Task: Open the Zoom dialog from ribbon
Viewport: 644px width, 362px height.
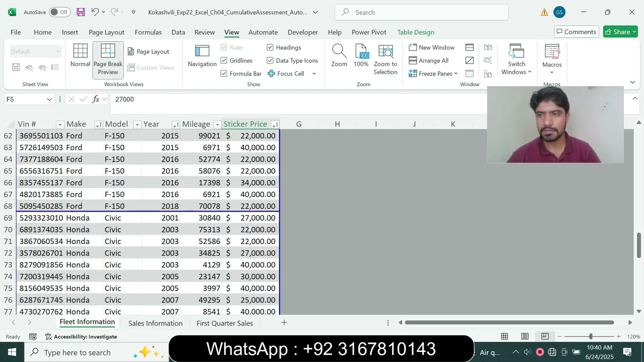Action: coord(339,56)
